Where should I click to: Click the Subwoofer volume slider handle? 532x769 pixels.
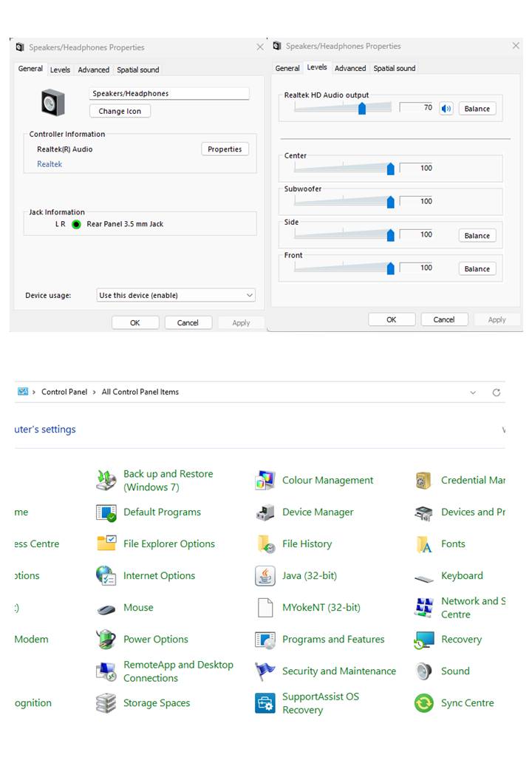[390, 202]
